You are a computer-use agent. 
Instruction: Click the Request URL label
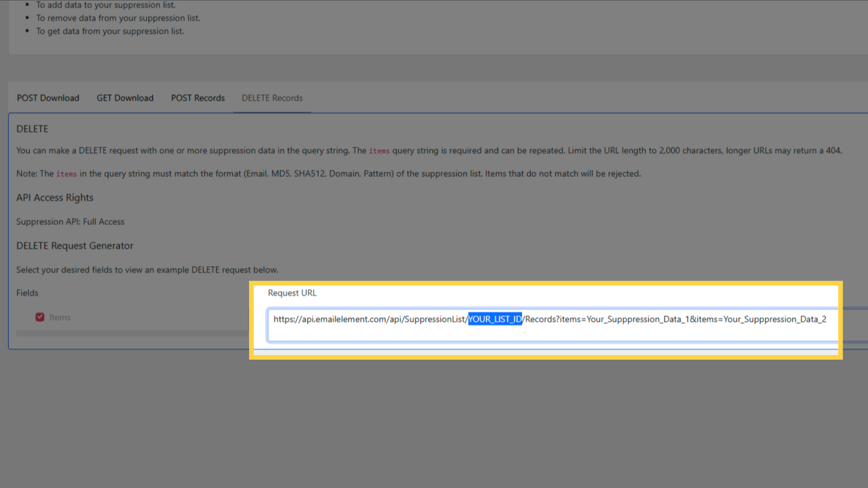tap(292, 293)
